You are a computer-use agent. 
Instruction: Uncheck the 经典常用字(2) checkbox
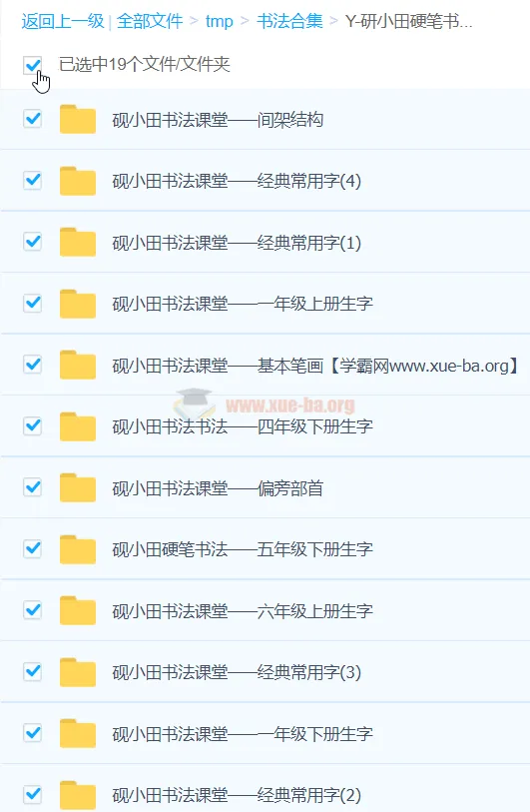[x=33, y=794]
